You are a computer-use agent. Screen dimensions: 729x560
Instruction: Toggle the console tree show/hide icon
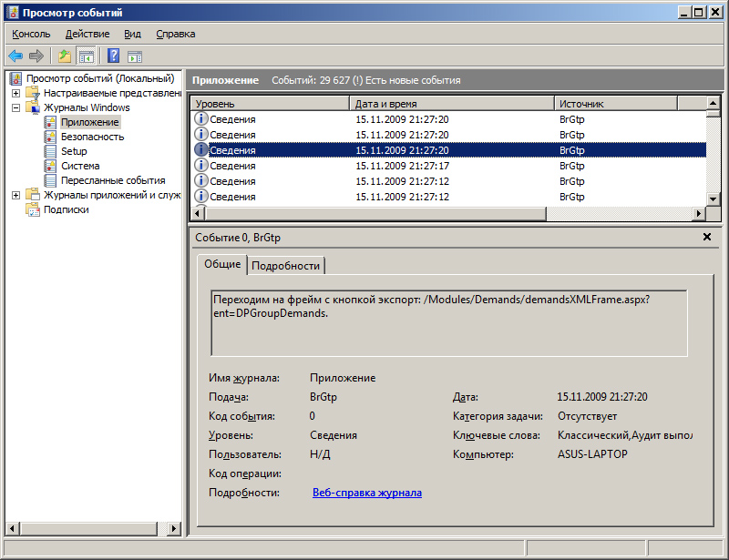[x=86, y=56]
